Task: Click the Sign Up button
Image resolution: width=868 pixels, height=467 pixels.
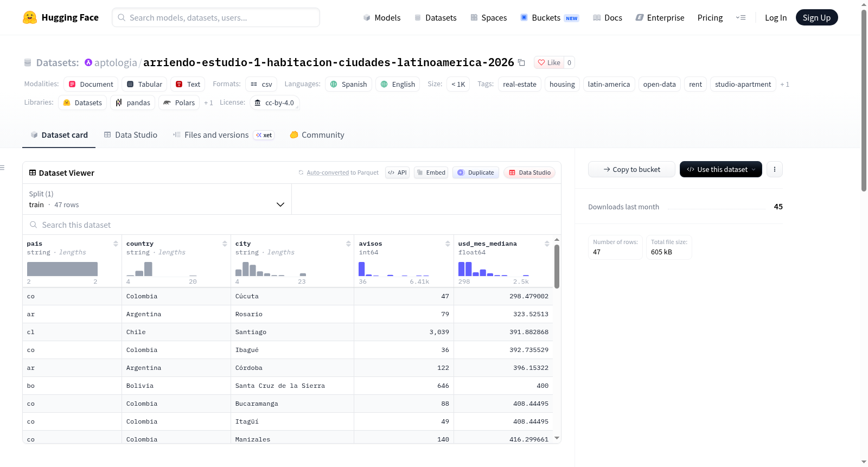Action: [816, 17]
